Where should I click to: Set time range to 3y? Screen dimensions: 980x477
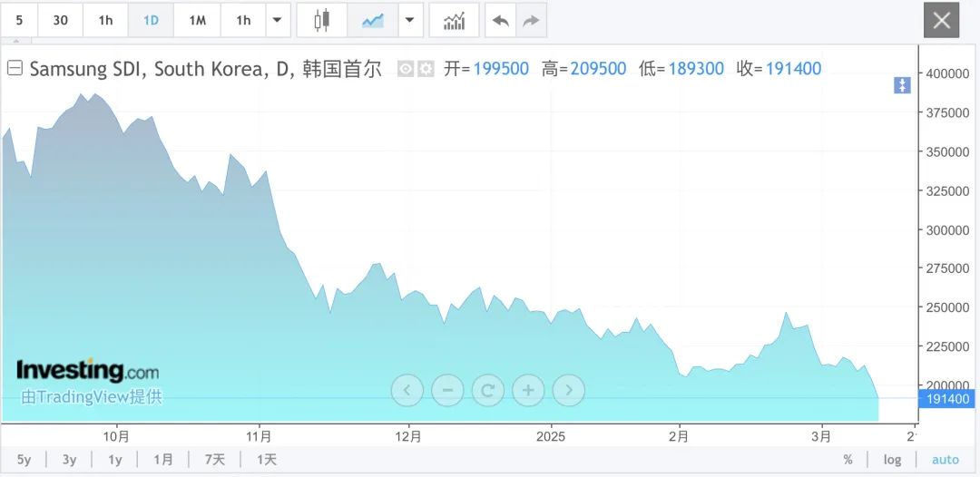coord(69,460)
